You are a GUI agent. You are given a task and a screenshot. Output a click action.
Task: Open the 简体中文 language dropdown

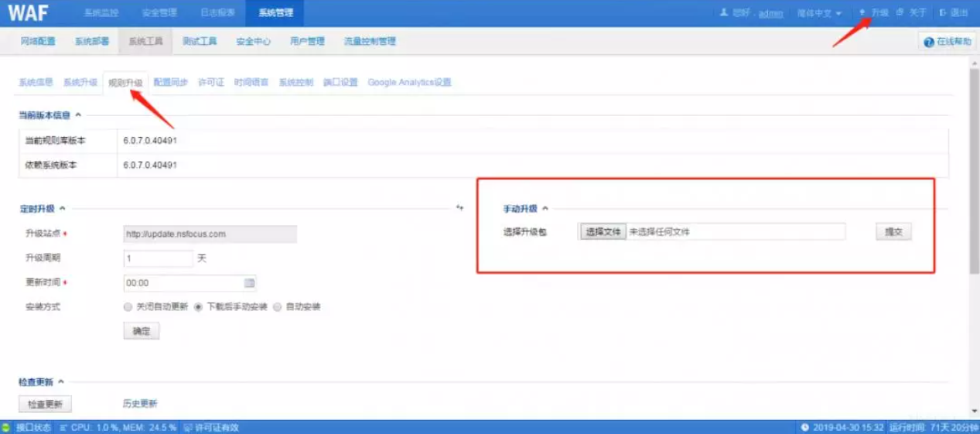point(819,13)
